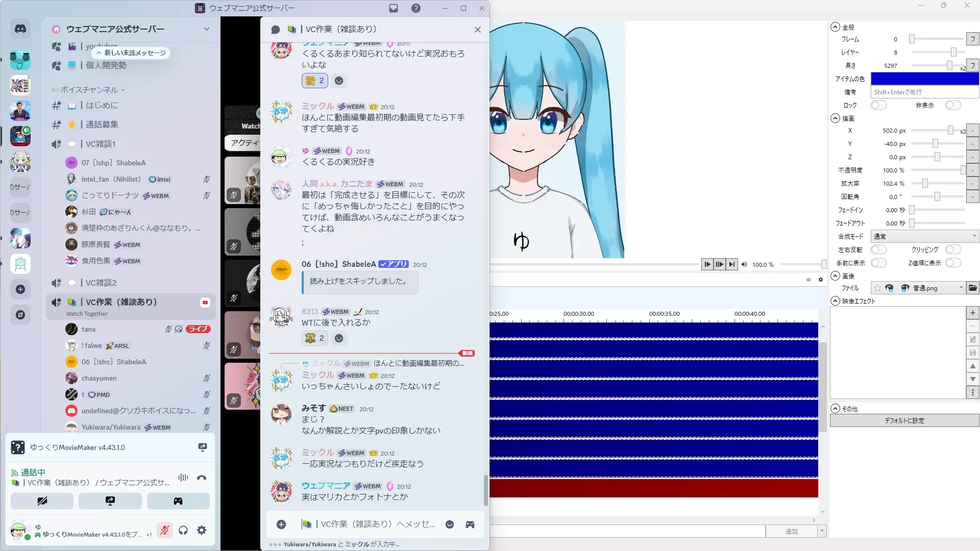Image resolution: width=980 pixels, height=551 pixels.
Task: Toggle the ロック lock switch
Action: coord(878,105)
